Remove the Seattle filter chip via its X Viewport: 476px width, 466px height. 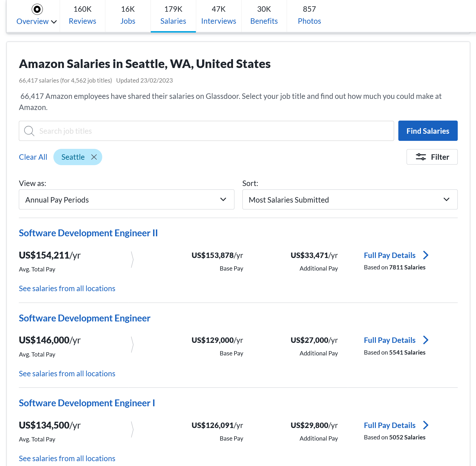94,157
